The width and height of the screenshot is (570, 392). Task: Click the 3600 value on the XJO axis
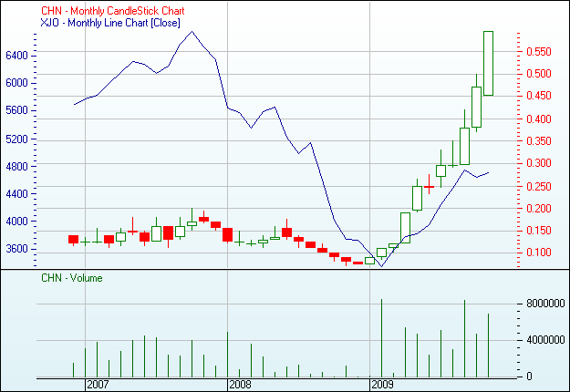coord(16,249)
